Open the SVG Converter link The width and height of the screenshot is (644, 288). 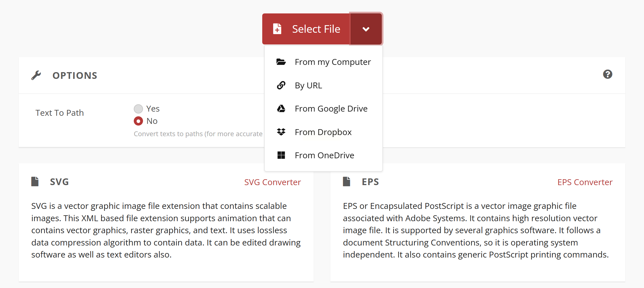272,182
